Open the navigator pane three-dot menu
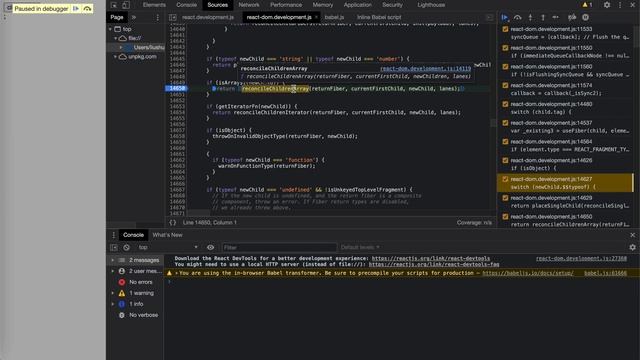The image size is (640, 360). coord(158,17)
